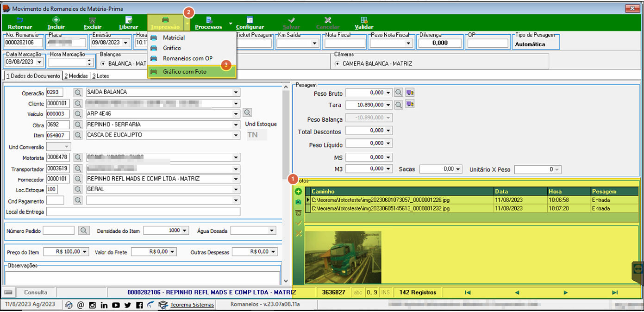Open the 1 Dados do Documento tab

[x=33, y=76]
